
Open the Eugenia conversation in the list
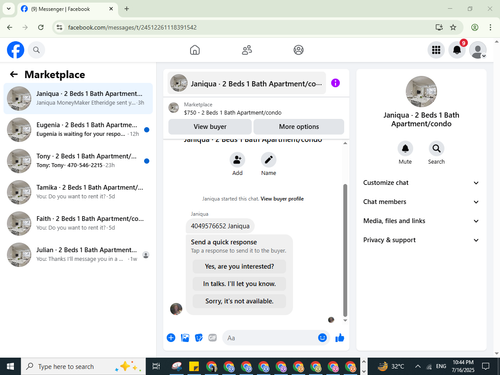click(x=78, y=130)
